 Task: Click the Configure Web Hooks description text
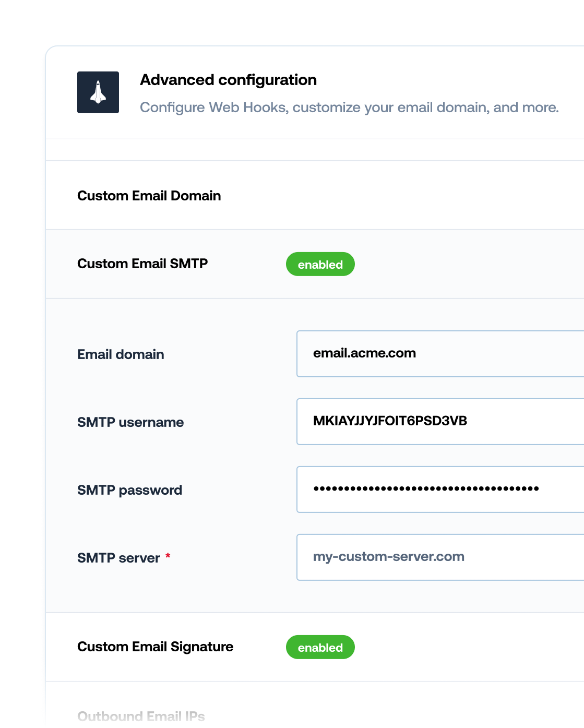pos(349,108)
